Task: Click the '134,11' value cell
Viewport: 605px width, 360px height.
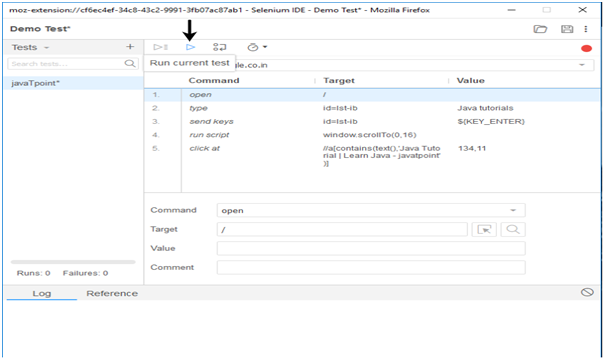Action: coord(472,148)
